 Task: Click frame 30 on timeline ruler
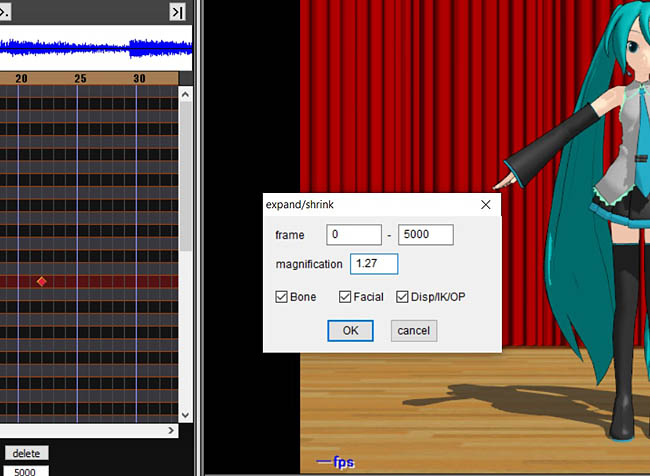[139, 78]
